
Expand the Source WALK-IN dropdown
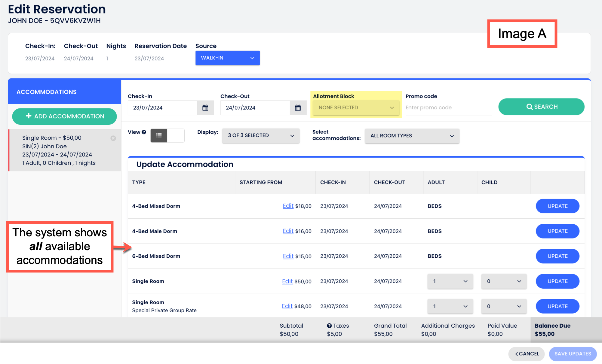[227, 58]
